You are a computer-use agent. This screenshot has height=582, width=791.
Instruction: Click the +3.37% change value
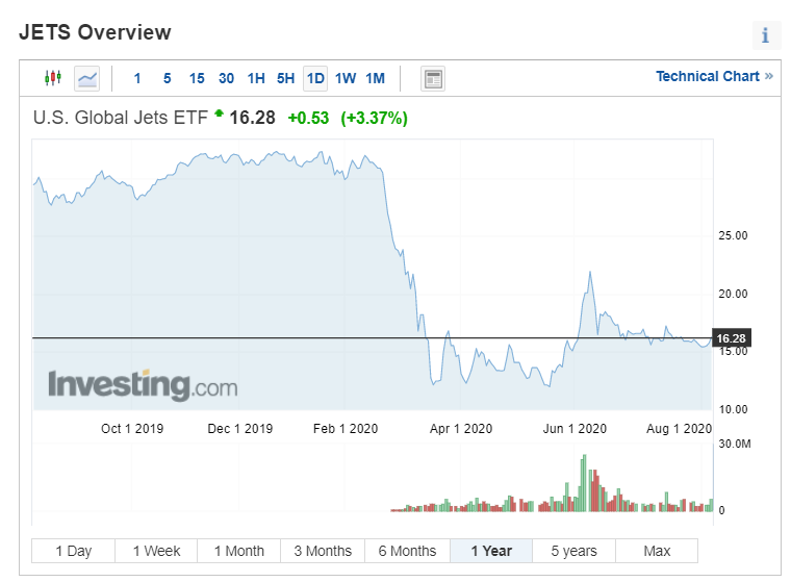(374, 118)
